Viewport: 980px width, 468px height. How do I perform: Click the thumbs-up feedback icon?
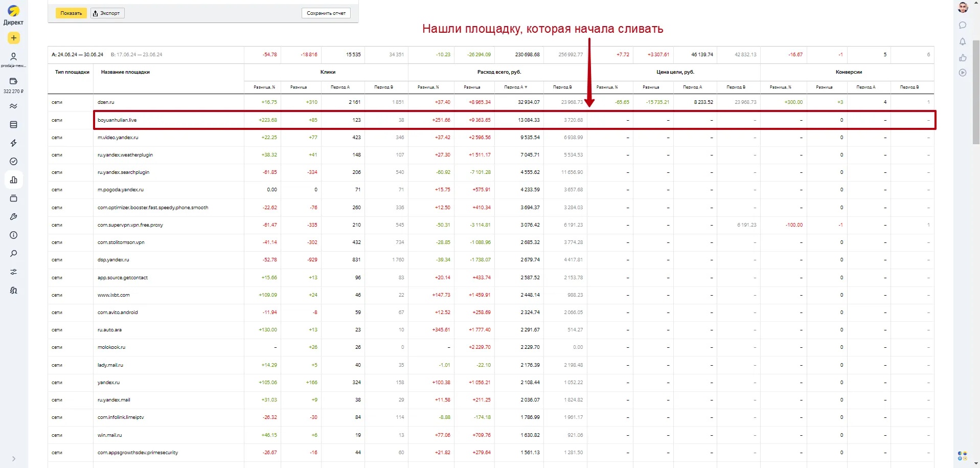963,57
